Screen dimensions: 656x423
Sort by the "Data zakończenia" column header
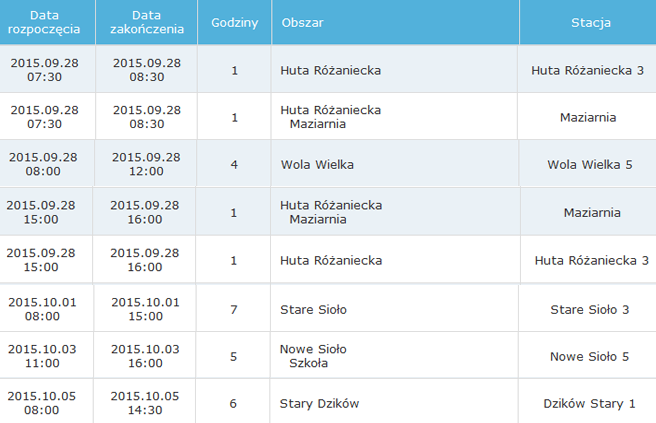pyautogui.click(x=148, y=22)
